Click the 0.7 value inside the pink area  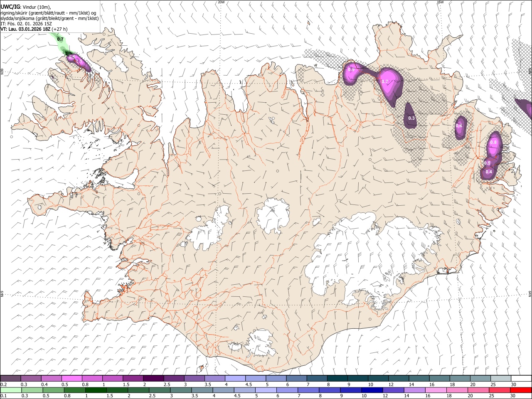click(x=385, y=81)
